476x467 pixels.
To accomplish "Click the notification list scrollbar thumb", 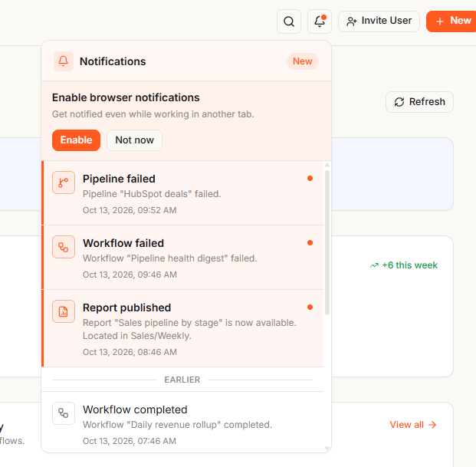I will [327, 243].
